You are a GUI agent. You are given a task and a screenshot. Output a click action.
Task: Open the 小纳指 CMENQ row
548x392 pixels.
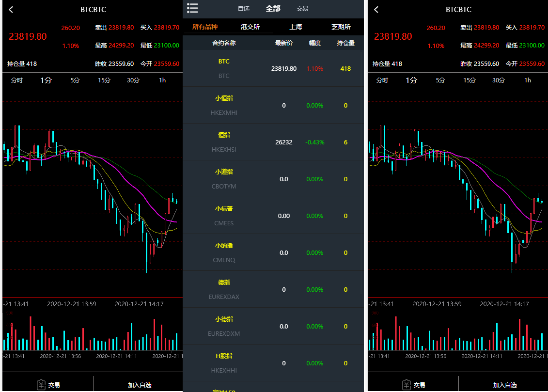click(273, 252)
